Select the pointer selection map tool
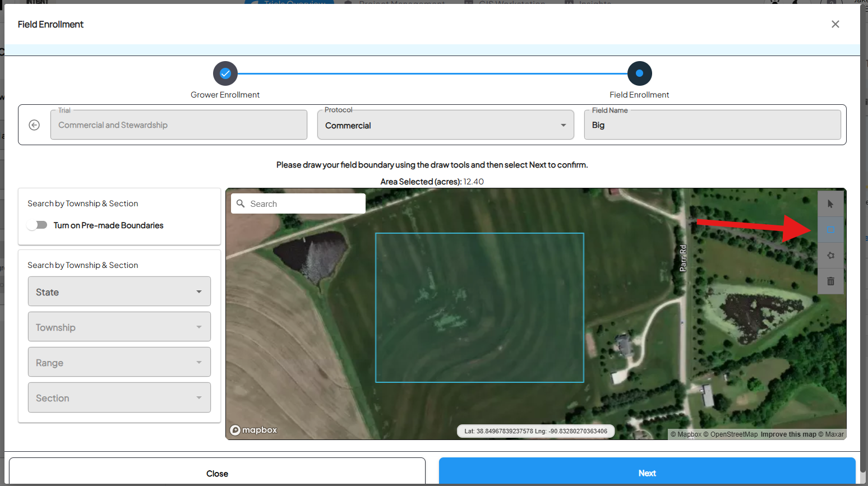 [x=830, y=204]
